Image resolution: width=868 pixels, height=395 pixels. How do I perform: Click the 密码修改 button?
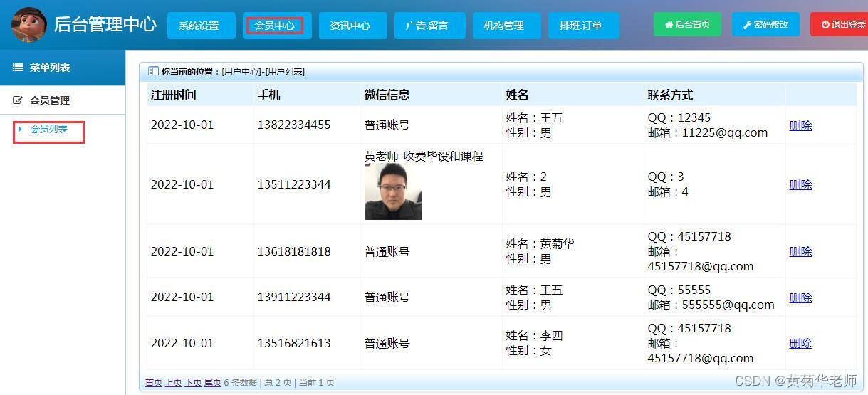(x=765, y=24)
